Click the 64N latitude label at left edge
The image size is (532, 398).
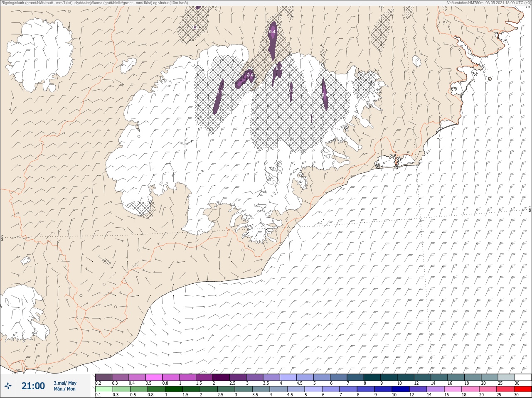click(2, 238)
